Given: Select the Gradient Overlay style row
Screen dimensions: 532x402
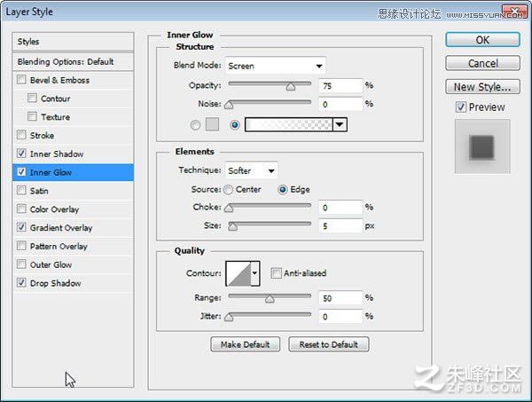Looking at the screenshot, I should click(73, 227).
